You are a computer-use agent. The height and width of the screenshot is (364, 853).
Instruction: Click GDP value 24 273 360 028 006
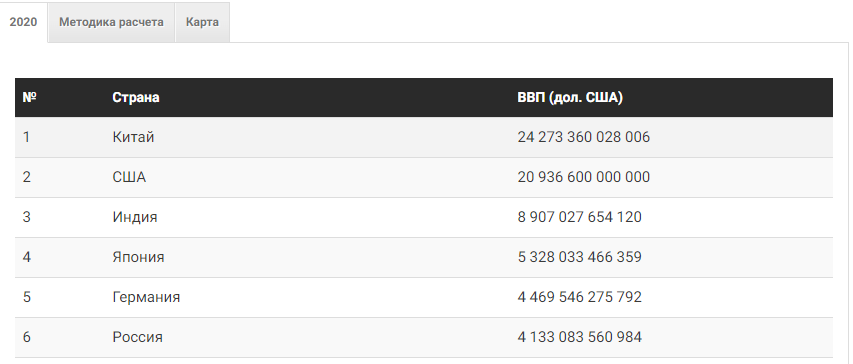(584, 137)
